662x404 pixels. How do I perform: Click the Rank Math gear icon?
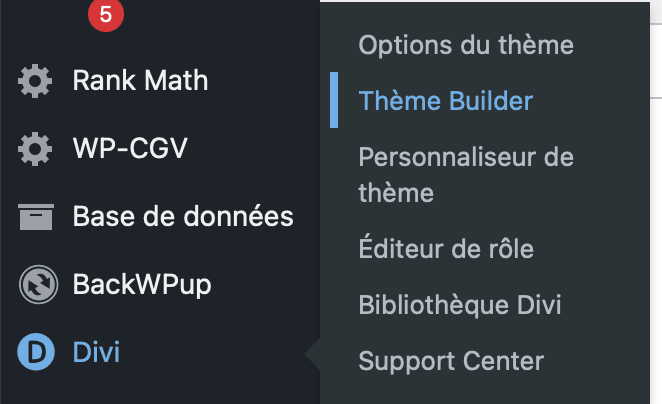[35, 81]
